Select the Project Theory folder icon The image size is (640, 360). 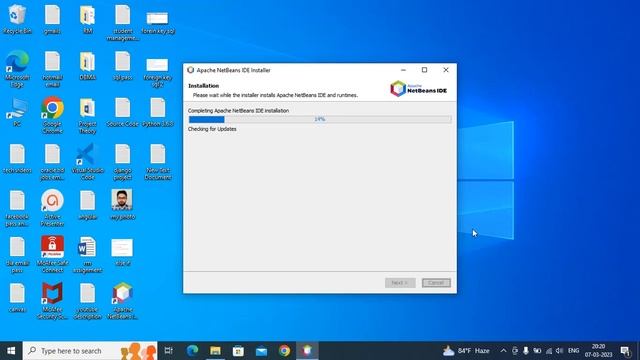click(87, 115)
